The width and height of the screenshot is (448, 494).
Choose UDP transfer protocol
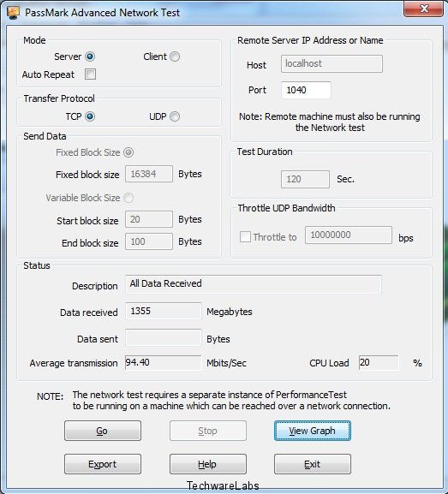point(175,116)
